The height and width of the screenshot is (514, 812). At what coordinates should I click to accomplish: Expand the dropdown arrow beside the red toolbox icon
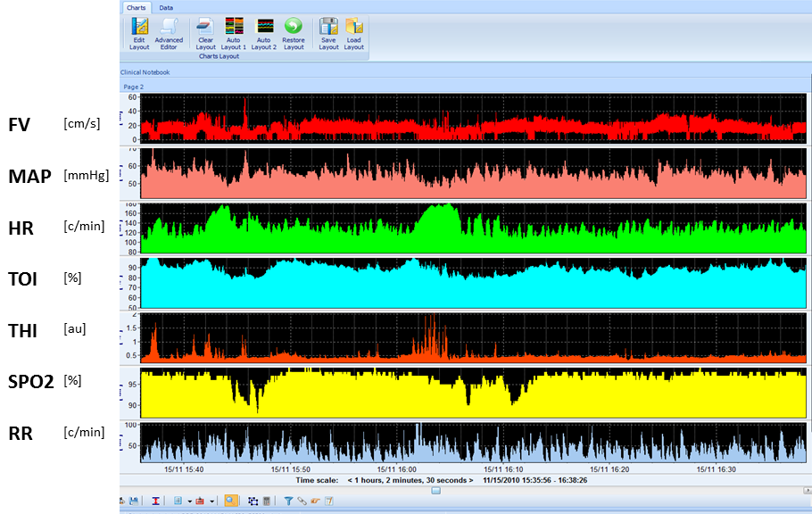pos(214,502)
